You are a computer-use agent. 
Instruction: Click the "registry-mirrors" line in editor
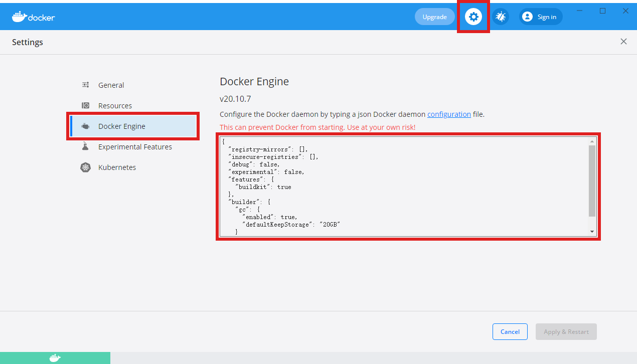pos(268,149)
